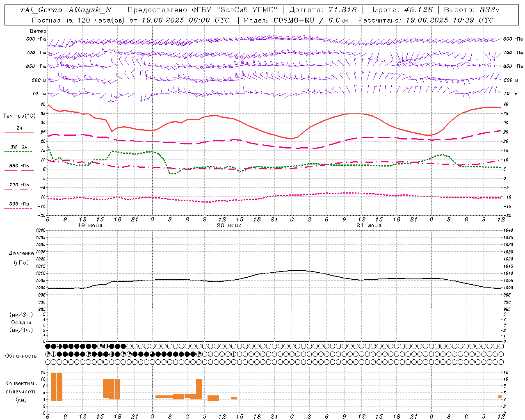Screen dimensions: 525x420
Task: Click the longitude value Долгота: 71.818
Action: coord(323,10)
